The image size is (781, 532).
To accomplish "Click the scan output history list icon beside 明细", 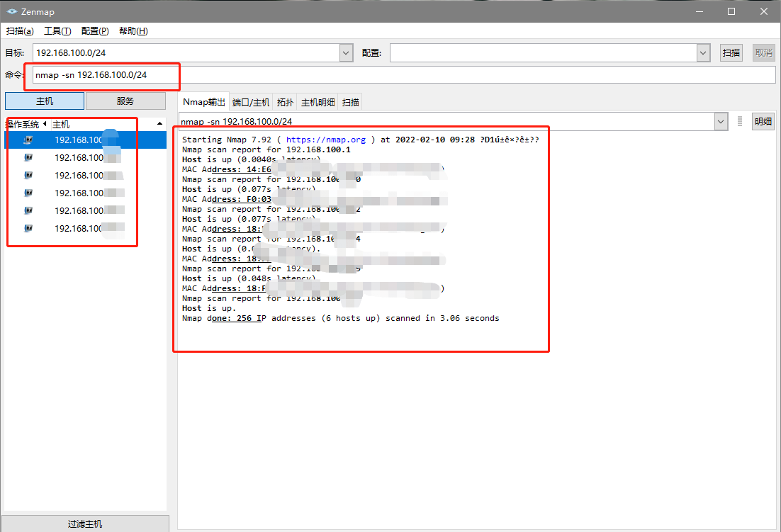I will (x=739, y=121).
